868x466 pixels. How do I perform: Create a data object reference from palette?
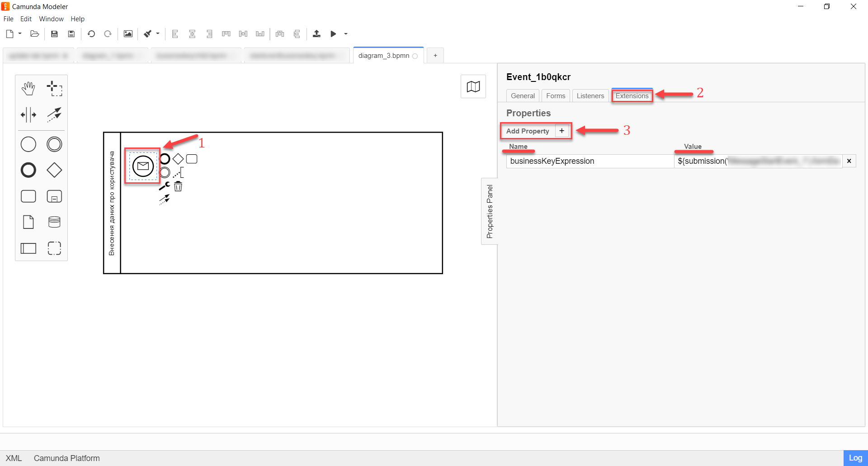28,222
